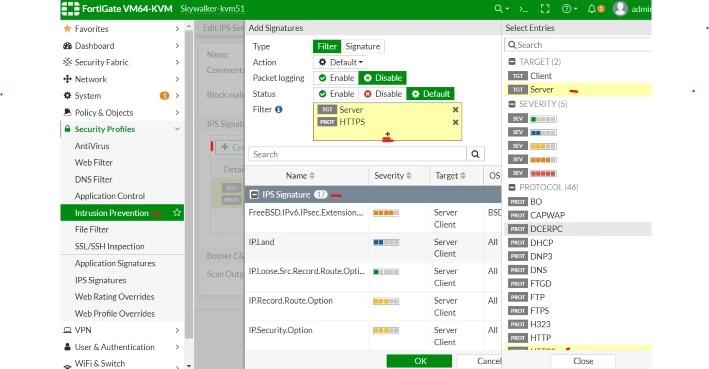Sort by Severity column arrows
This screenshot has height=369, width=709.
pos(409,175)
